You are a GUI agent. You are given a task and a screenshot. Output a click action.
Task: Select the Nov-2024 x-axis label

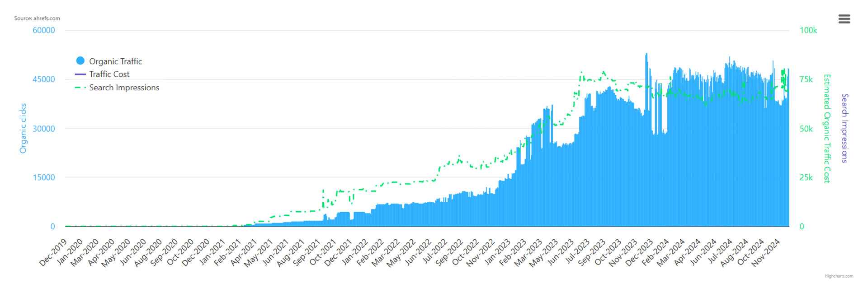coord(766,252)
